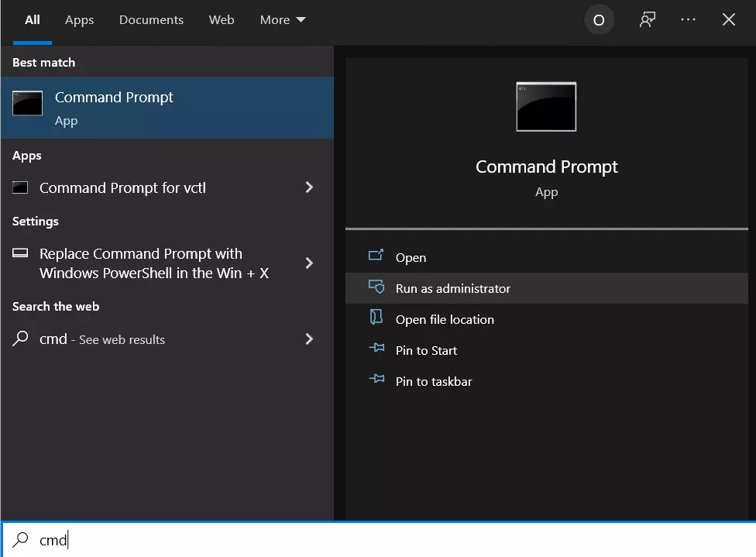Click the Open icon in actions list
This screenshot has width=756, height=557.
click(376, 257)
